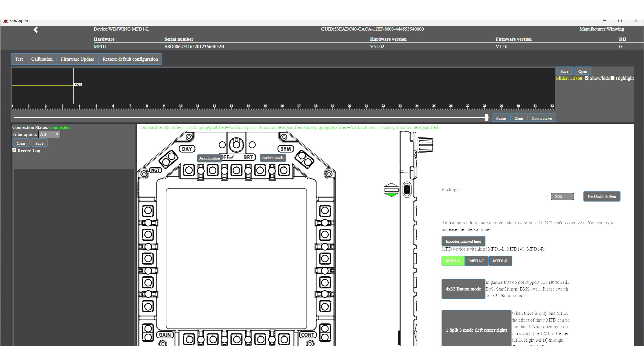Open the Filter option dropdown
This screenshot has height=346, width=644.
click(x=49, y=134)
